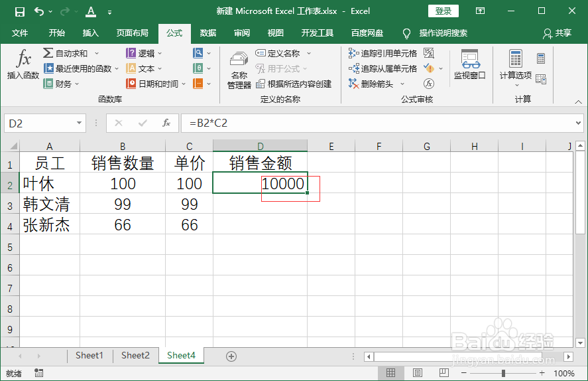Viewport: 588px width, 381px height.
Task: Click the Calculate Sheet icon
Action: (x=541, y=79)
